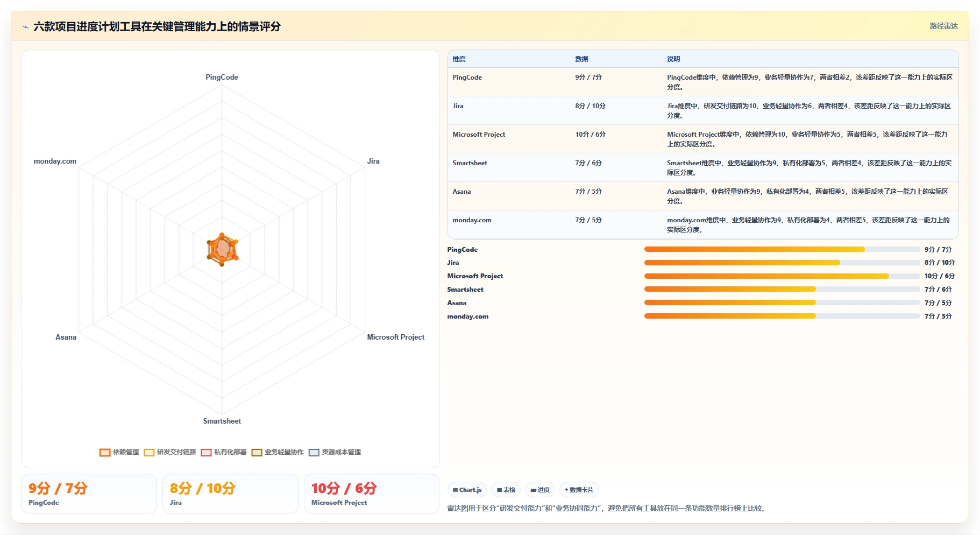Click the Microsoft Project radar axis label
This screenshot has width=980, height=535.
(396, 337)
